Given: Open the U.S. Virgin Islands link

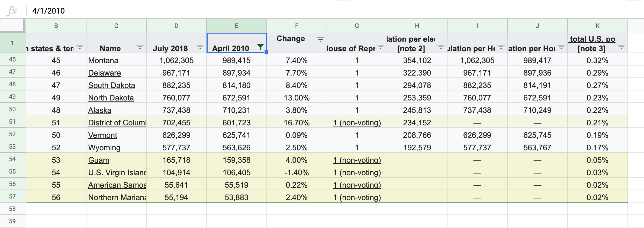Looking at the screenshot, I should pos(117,172).
